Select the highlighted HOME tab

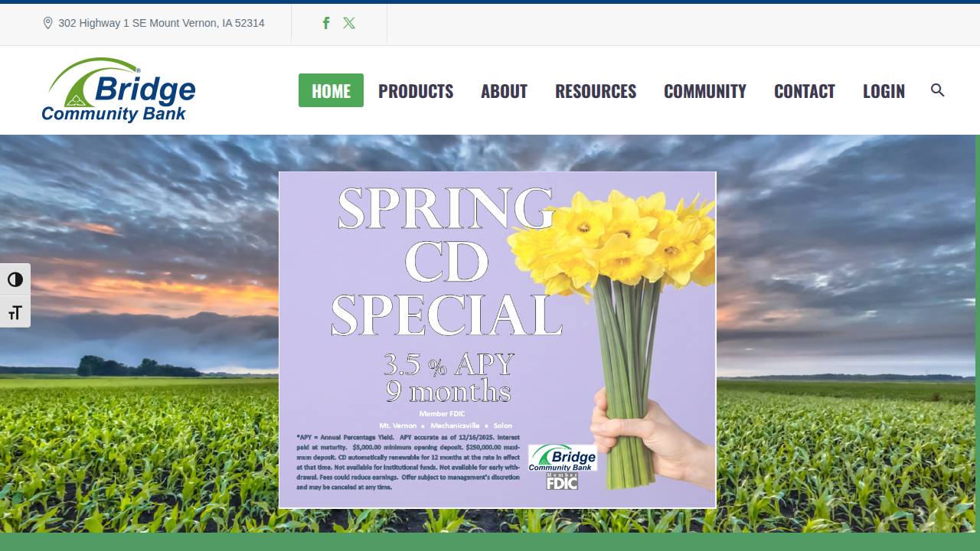[x=331, y=90]
